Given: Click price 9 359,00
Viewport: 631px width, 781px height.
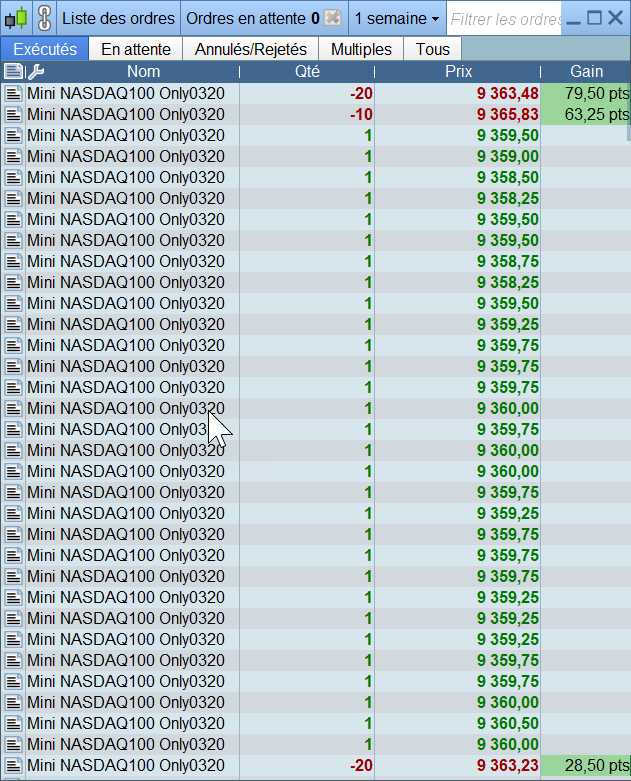Looking at the screenshot, I should point(507,156).
